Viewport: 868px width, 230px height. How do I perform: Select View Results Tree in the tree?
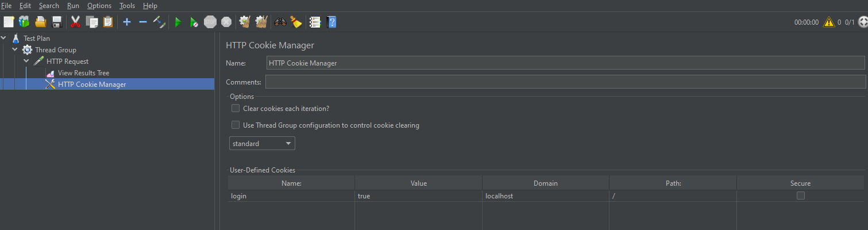(83, 73)
